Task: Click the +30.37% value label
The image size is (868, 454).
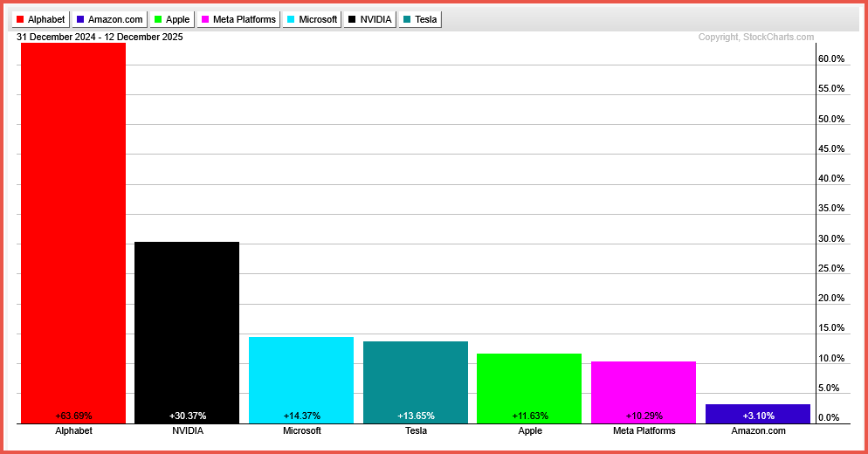Action: pyautogui.click(x=188, y=416)
